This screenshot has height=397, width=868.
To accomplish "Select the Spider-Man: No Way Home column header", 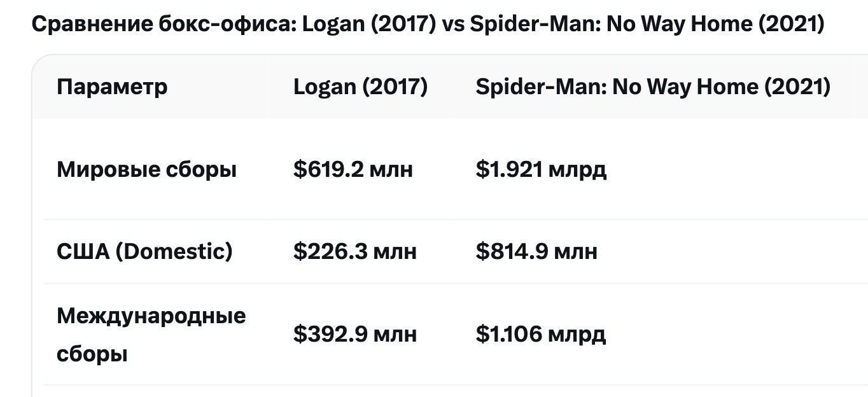I will [653, 87].
